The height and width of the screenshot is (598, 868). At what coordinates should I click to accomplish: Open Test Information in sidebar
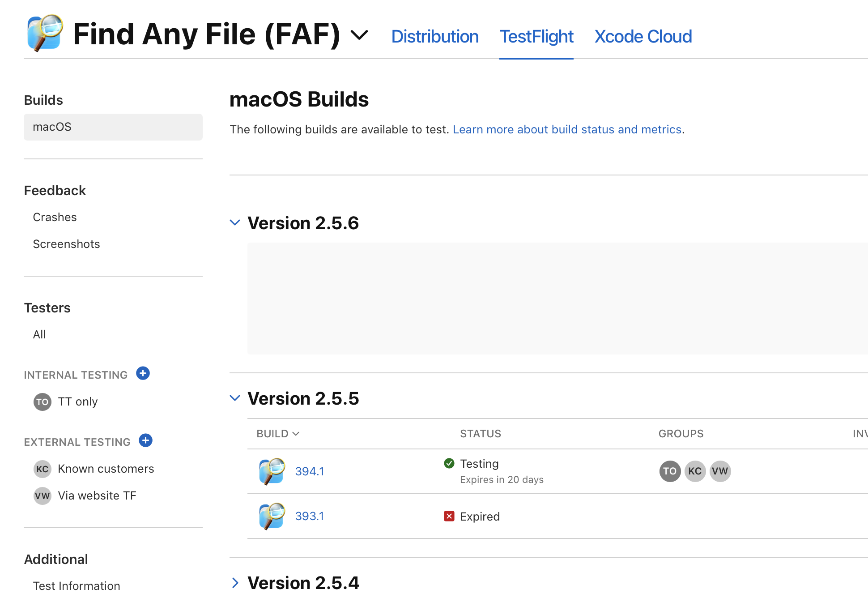(x=77, y=586)
